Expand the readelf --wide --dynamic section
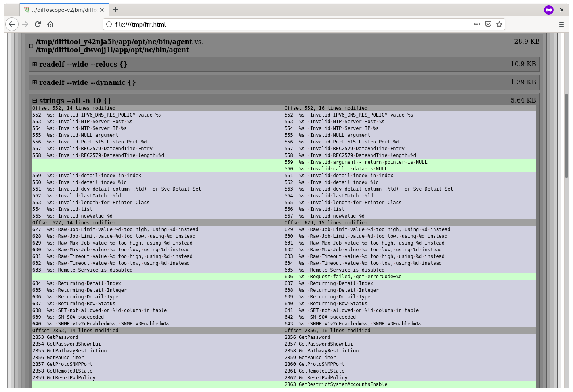573x392 pixels. [35, 82]
